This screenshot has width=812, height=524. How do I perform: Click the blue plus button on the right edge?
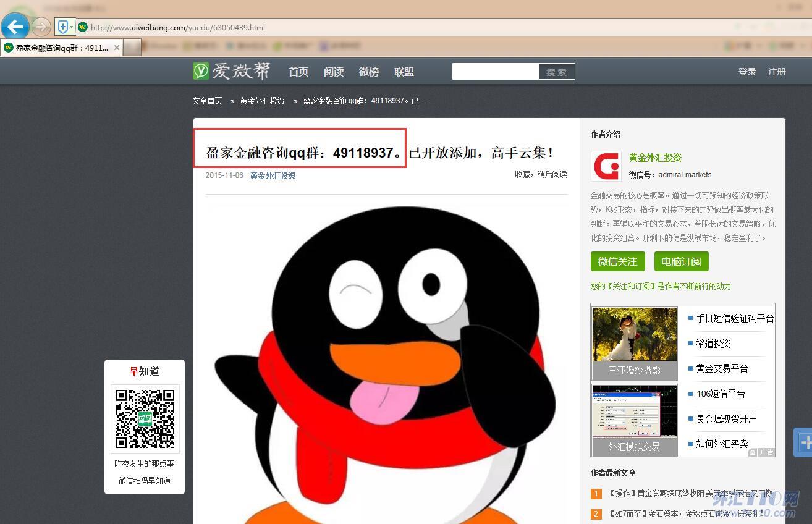(804, 442)
